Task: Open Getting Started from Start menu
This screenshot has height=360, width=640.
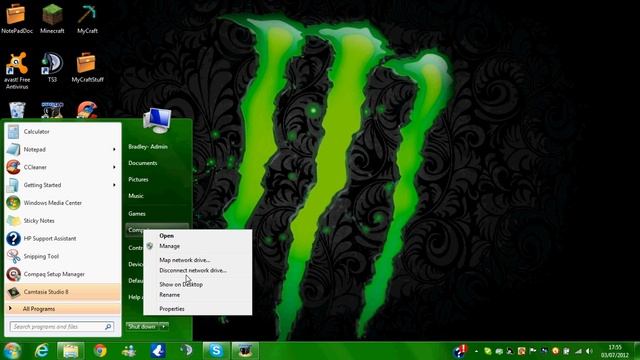Action: tap(63, 185)
